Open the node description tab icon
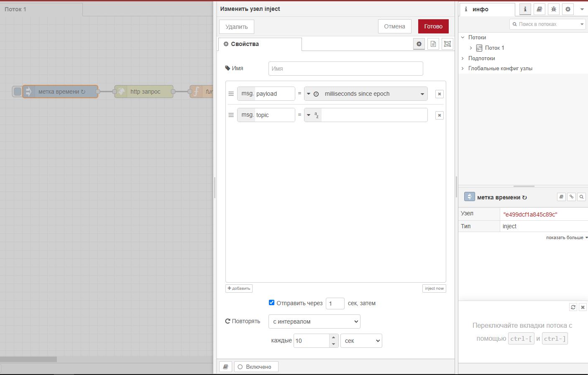The width and height of the screenshot is (588, 375). (x=433, y=44)
